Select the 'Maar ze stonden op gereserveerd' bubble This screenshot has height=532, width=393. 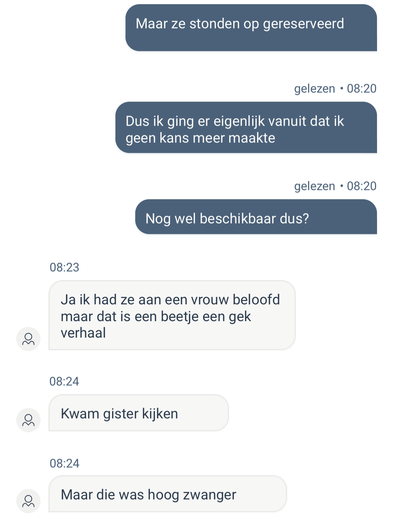[251, 28]
